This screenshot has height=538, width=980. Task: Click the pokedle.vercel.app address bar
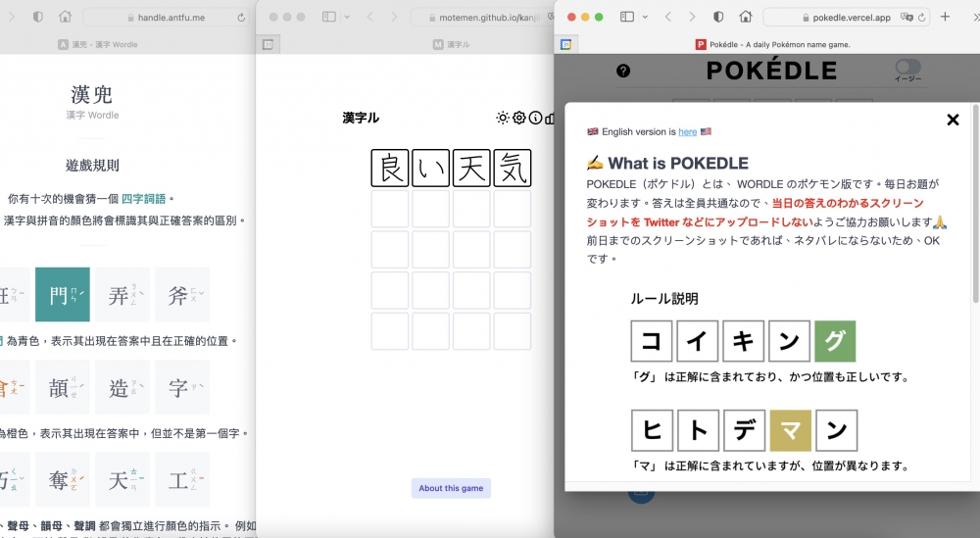[x=847, y=18]
